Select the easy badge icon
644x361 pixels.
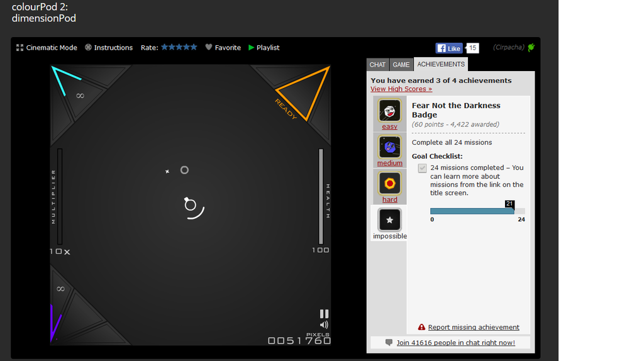390,111
